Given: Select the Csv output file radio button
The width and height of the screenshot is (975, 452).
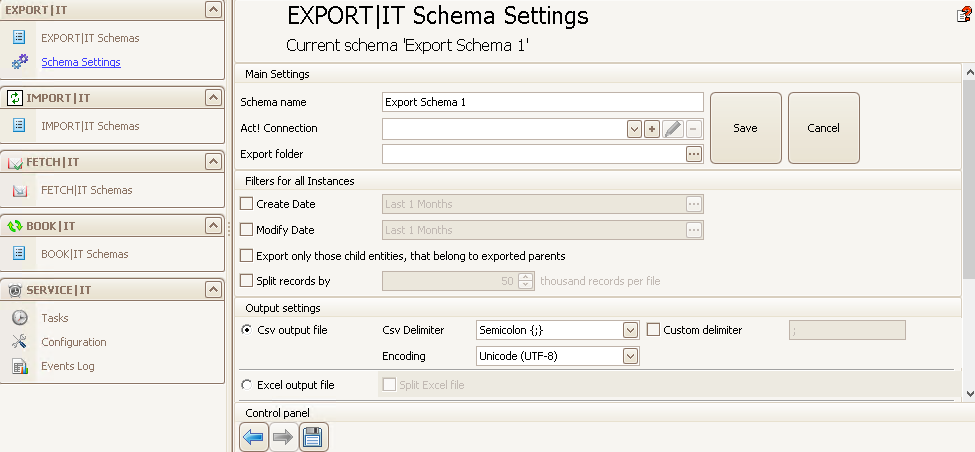Looking at the screenshot, I should 247,330.
